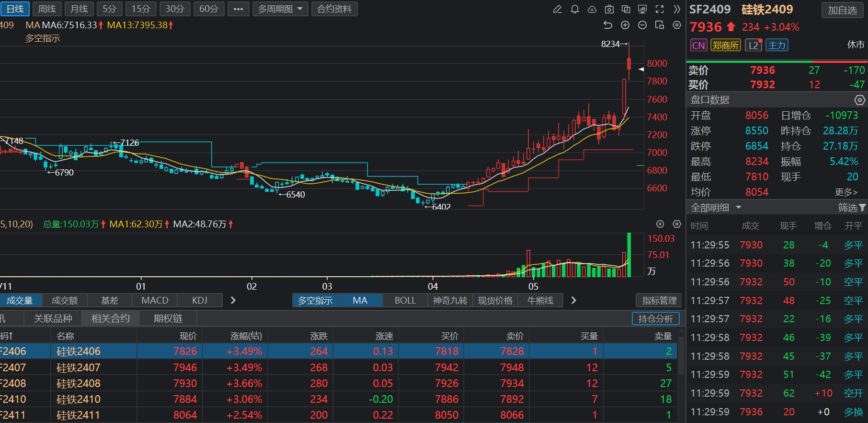The width and height of the screenshot is (868, 423).
Task: Sort by 涨幅(结) column header
Action: point(246,336)
